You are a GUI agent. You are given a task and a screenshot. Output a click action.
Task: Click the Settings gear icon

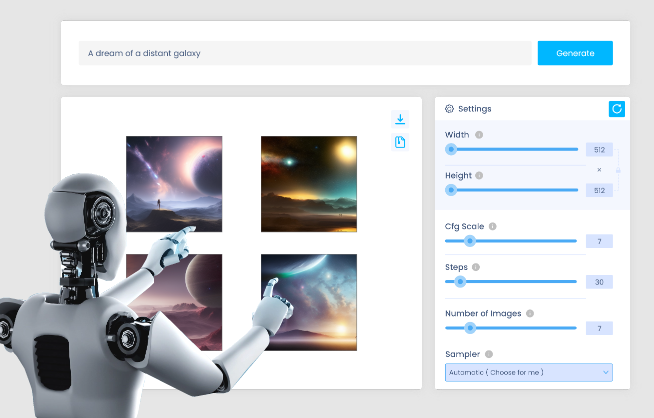[x=449, y=108]
